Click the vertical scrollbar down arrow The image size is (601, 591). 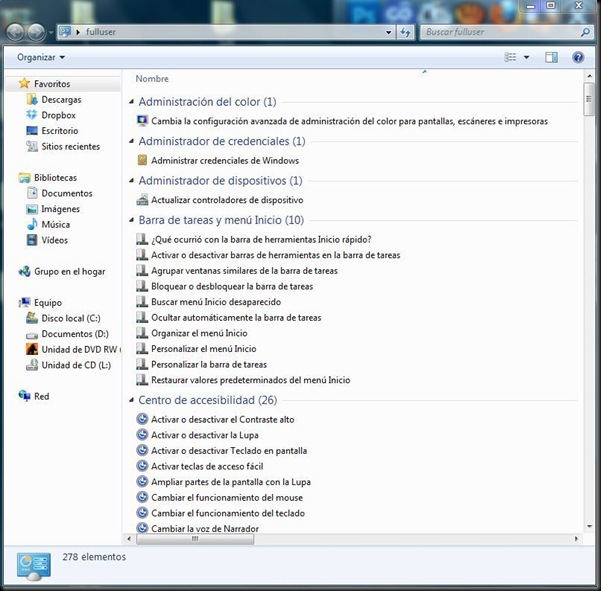[590, 526]
